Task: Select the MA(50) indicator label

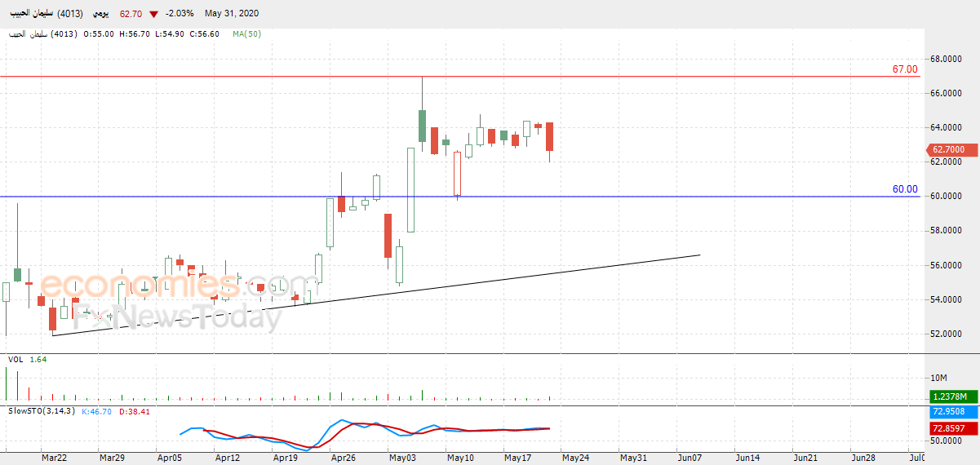Action: [246, 33]
